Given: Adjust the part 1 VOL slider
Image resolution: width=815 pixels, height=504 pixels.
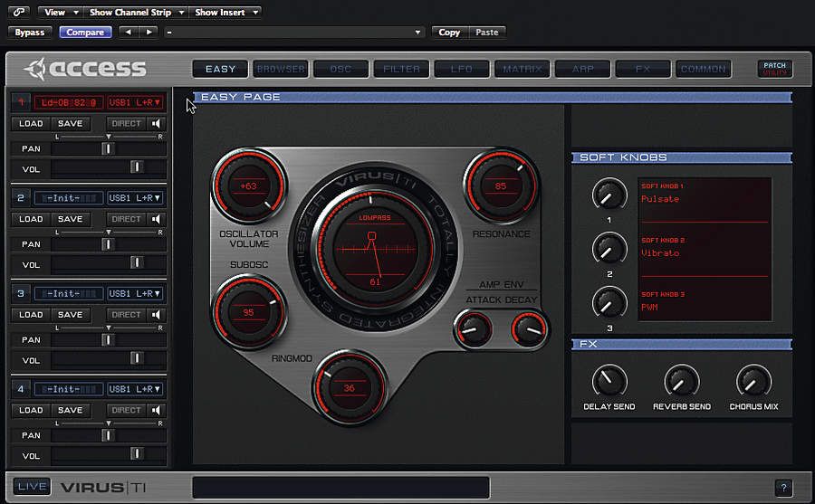Looking at the screenshot, I should tap(109, 167).
